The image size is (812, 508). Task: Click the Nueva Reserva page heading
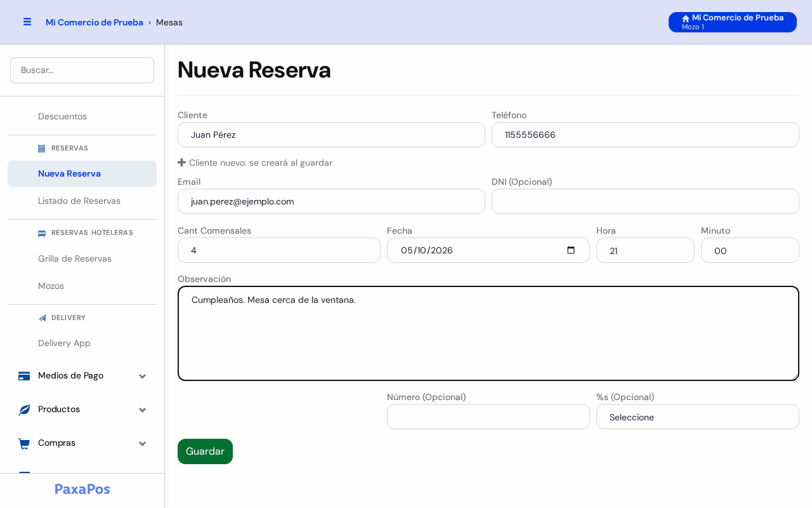tap(254, 70)
